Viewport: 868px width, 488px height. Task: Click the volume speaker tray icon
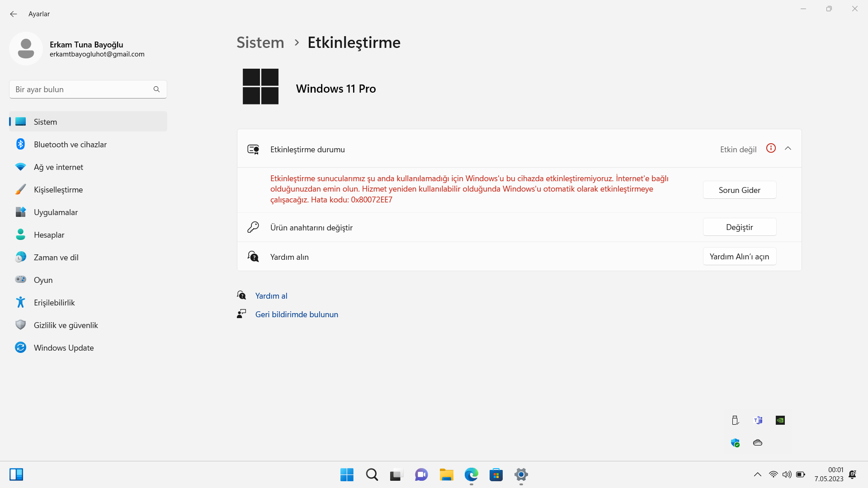tap(787, 474)
